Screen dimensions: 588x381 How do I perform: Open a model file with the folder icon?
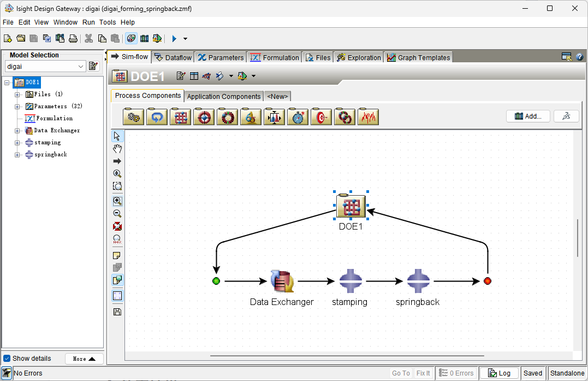[21, 38]
